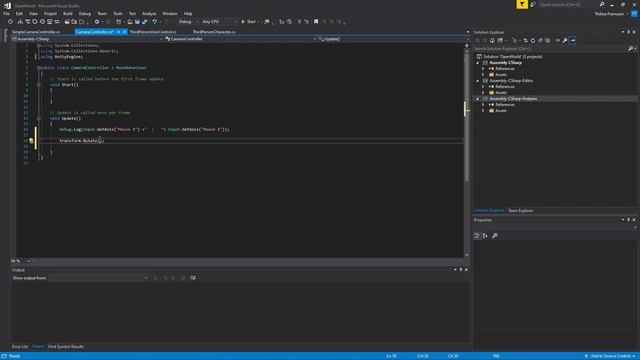The width and height of the screenshot is (640, 360).
Task: Click the Save file toolbar icon
Action: pyautogui.click(x=137, y=22)
